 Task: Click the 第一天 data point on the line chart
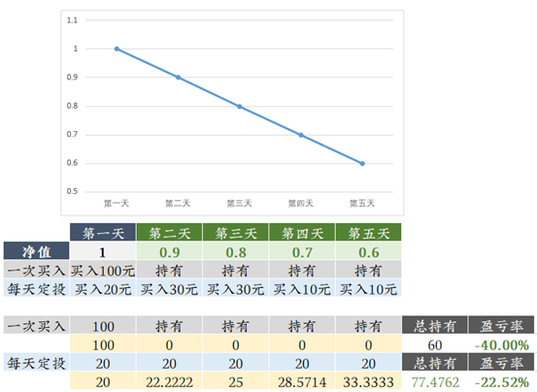[x=117, y=49]
